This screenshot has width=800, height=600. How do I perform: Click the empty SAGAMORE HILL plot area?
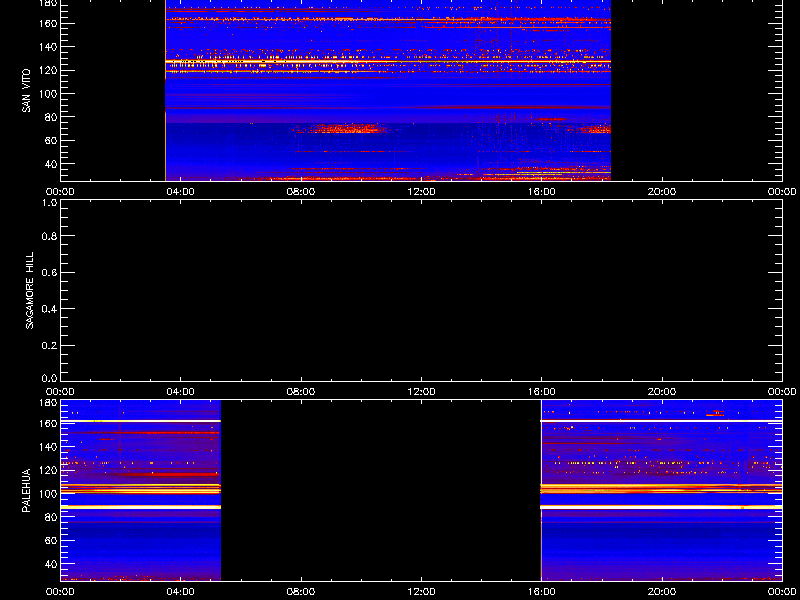tap(421, 290)
